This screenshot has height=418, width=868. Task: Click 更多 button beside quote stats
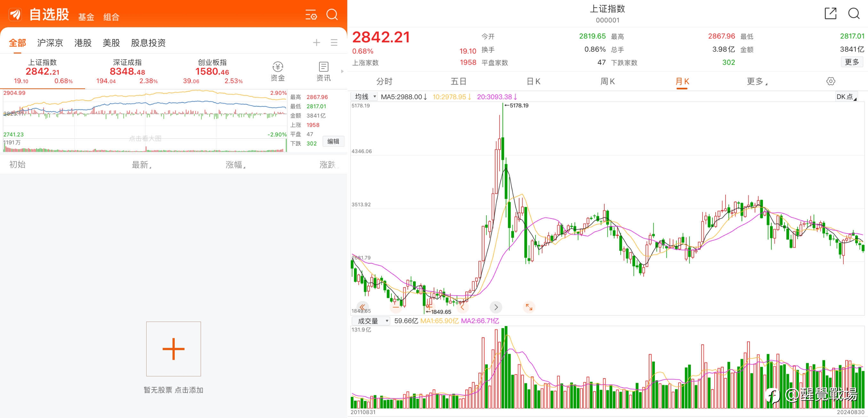[852, 62]
